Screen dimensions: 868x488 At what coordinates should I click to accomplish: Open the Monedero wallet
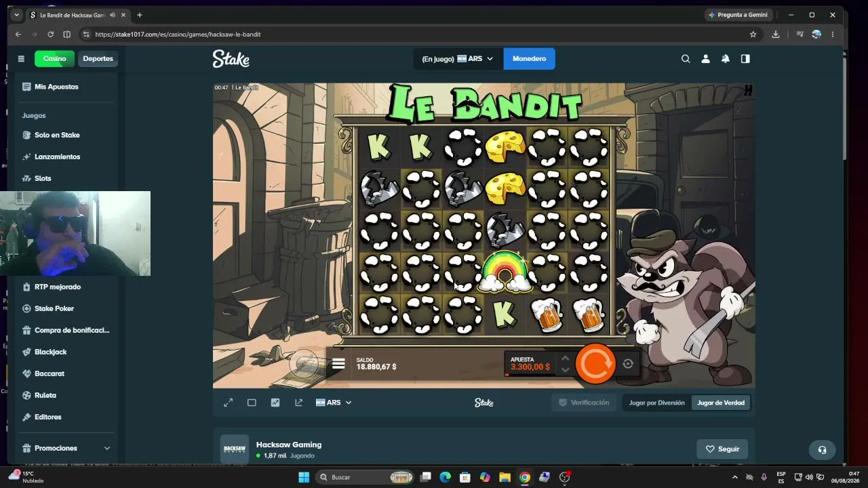529,59
